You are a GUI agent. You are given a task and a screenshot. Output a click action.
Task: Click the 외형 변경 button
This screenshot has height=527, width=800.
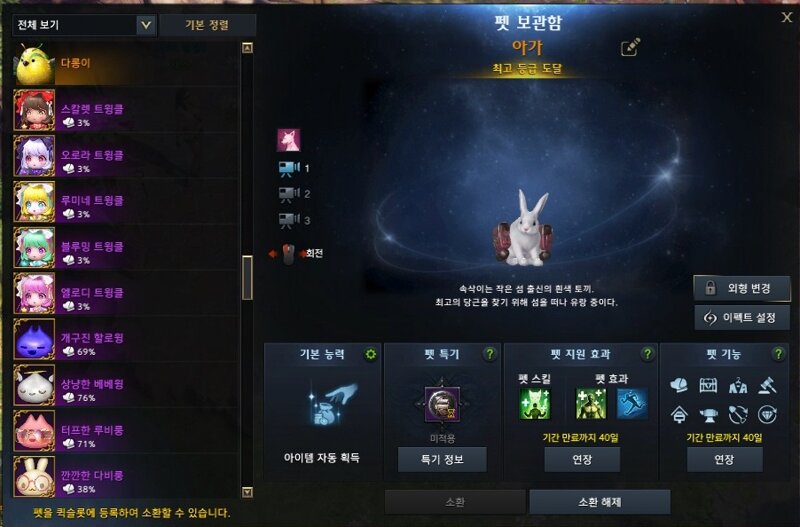(x=742, y=288)
